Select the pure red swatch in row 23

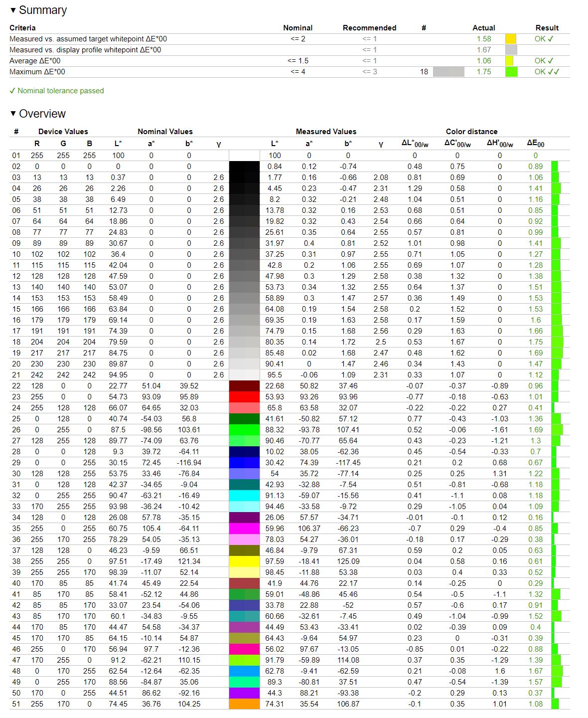244,397
